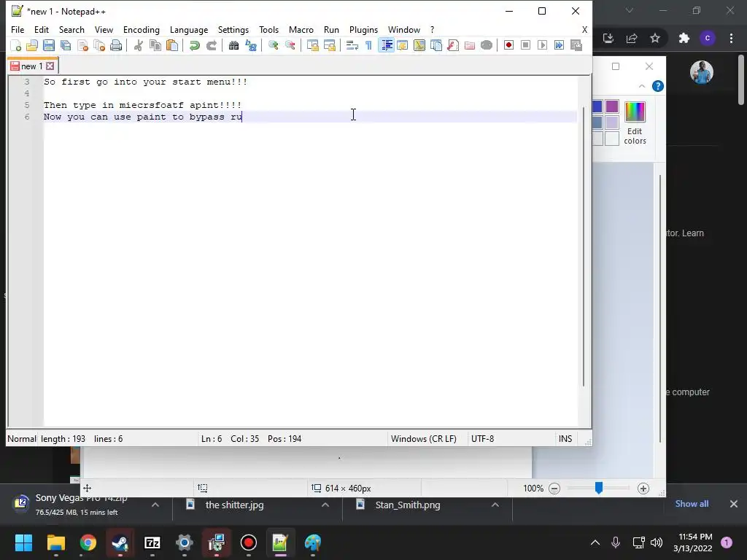Open the Function List icon
Viewport: 747px width, 560px height.
(452, 45)
